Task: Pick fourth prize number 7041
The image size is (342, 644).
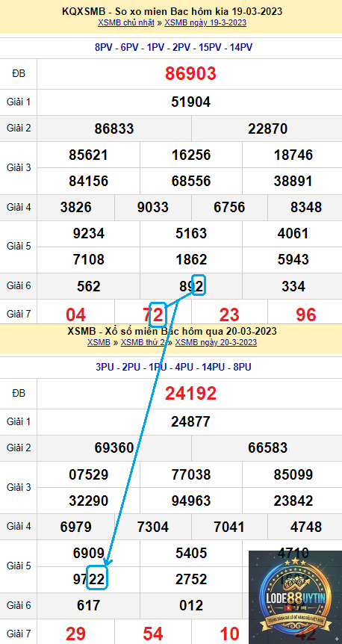Action: click(229, 527)
